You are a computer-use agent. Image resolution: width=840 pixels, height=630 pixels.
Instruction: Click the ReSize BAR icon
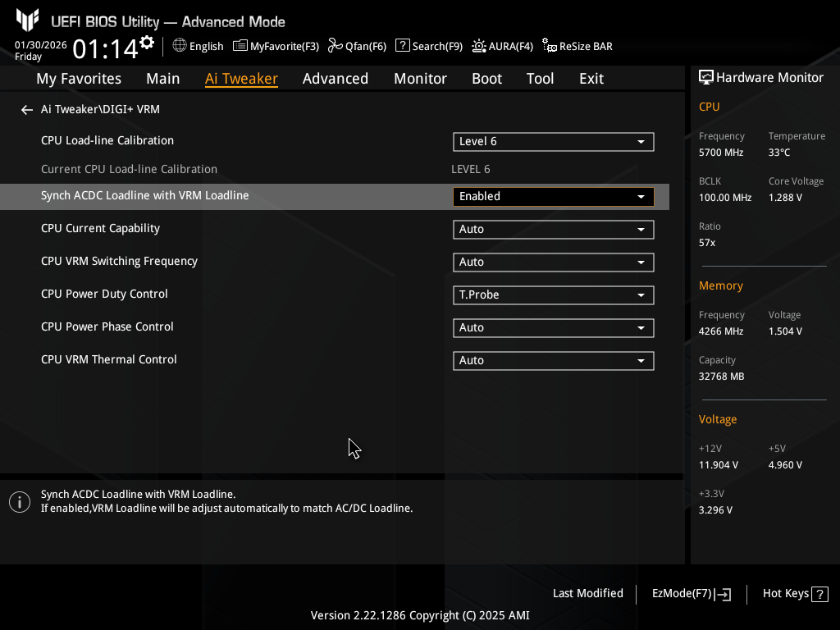(549, 46)
